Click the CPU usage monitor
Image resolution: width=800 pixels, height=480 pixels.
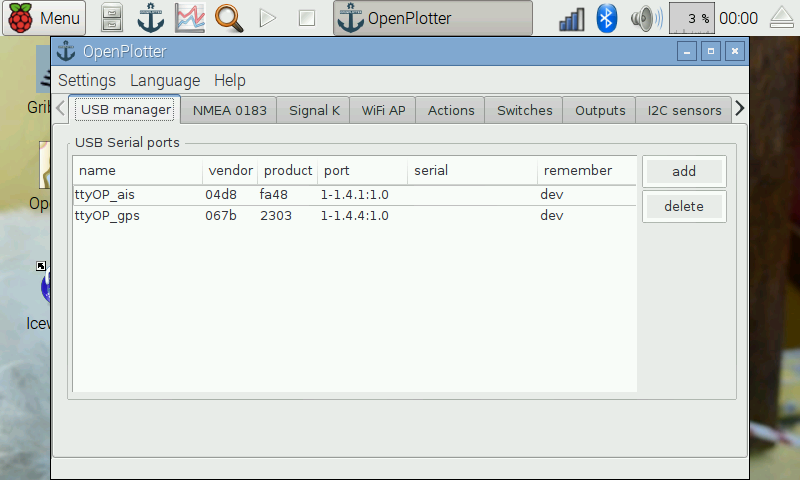pyautogui.click(x=691, y=18)
